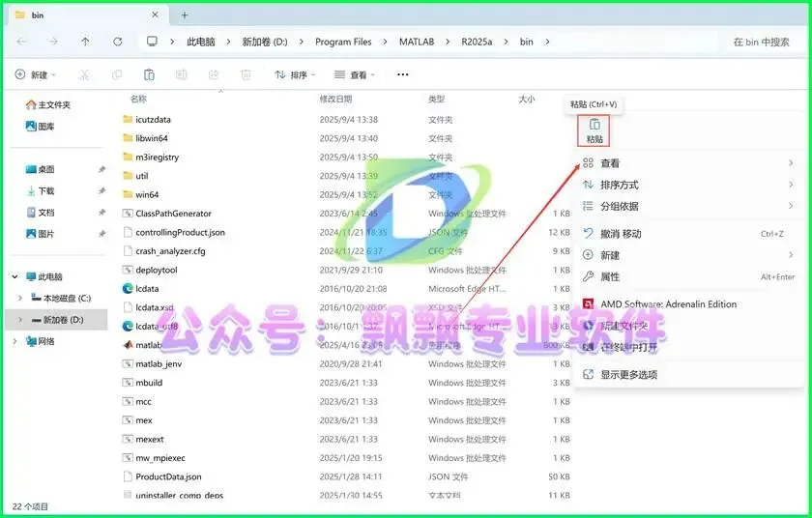The height and width of the screenshot is (518, 812).
Task: Refresh the current folder
Action: [x=118, y=42]
